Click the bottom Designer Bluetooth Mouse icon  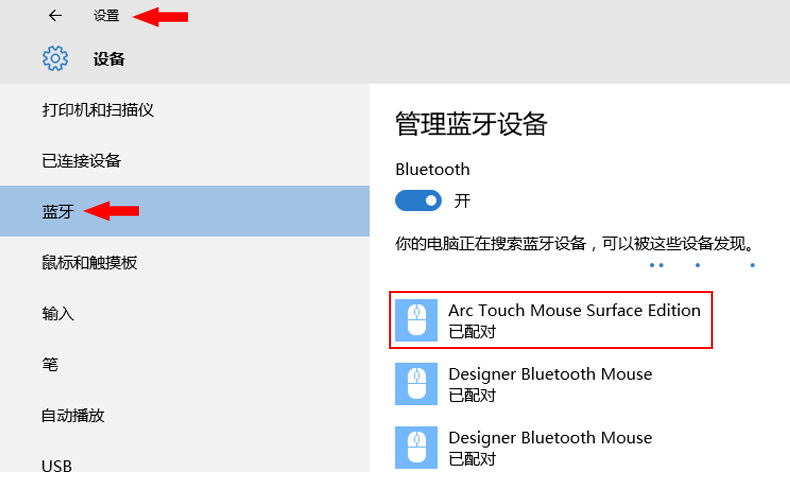pos(416,448)
